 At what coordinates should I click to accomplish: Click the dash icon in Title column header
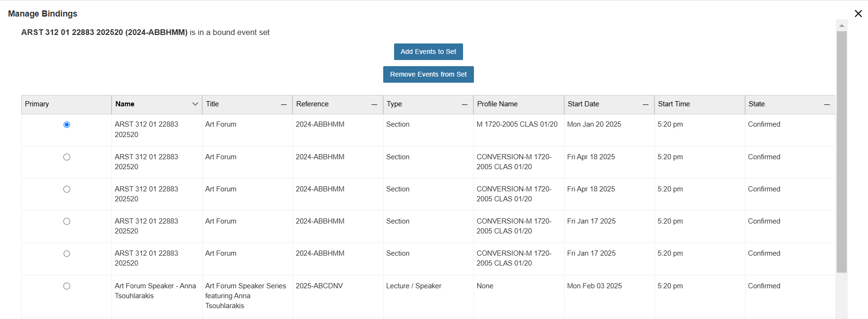(x=284, y=104)
